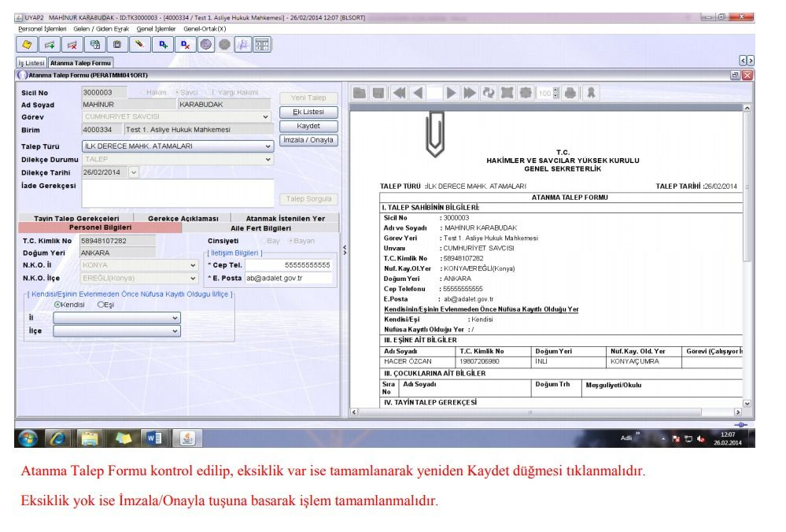
Task: Select the İ. Yargı Hakimi radio button
Action: tap(233, 92)
